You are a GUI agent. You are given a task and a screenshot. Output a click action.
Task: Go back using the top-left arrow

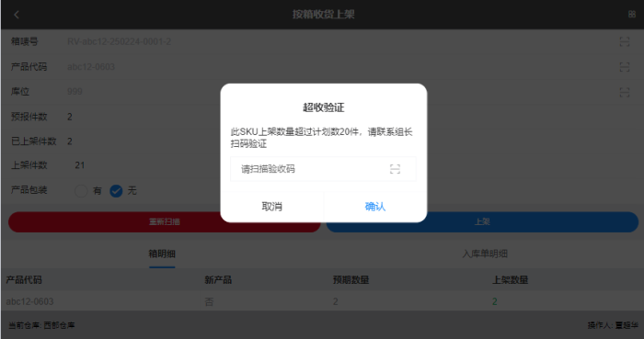17,15
